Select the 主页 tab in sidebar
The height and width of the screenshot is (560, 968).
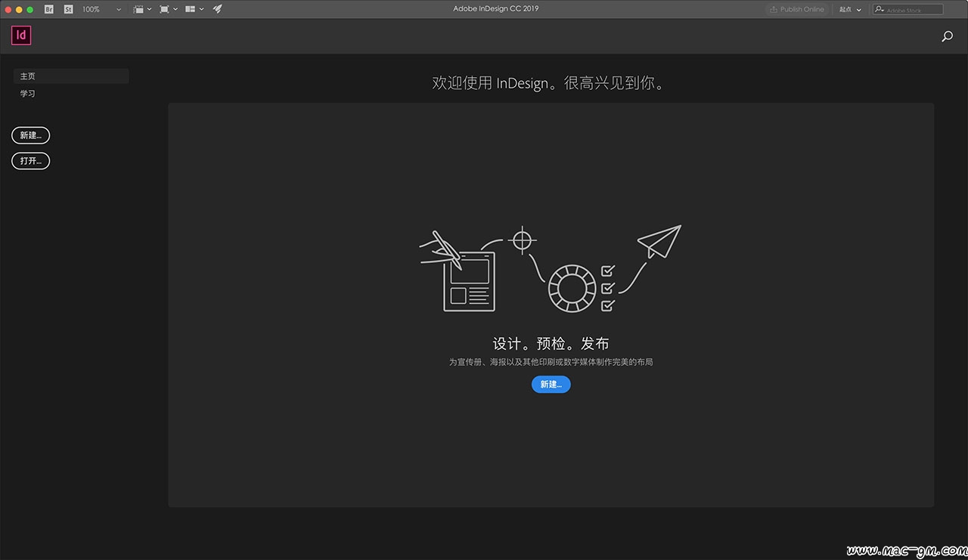click(x=71, y=76)
